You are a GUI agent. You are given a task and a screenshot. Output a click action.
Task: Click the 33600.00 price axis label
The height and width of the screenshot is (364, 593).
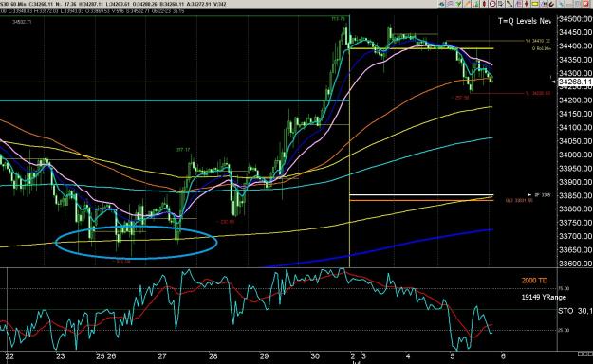click(x=575, y=264)
